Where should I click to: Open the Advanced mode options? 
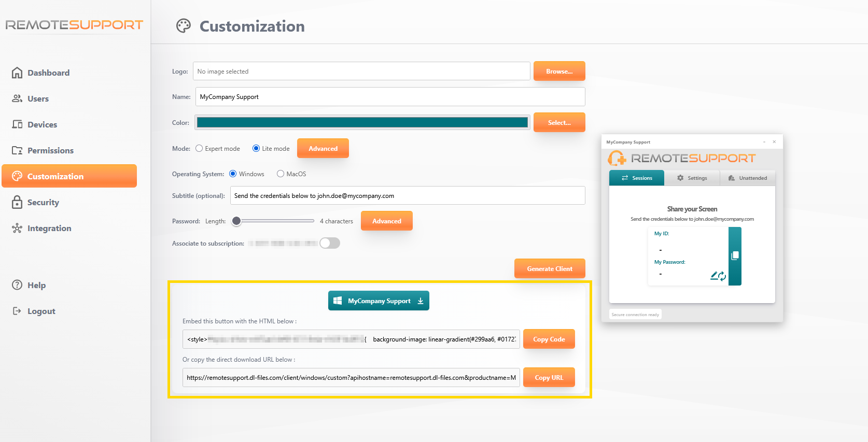[323, 149]
